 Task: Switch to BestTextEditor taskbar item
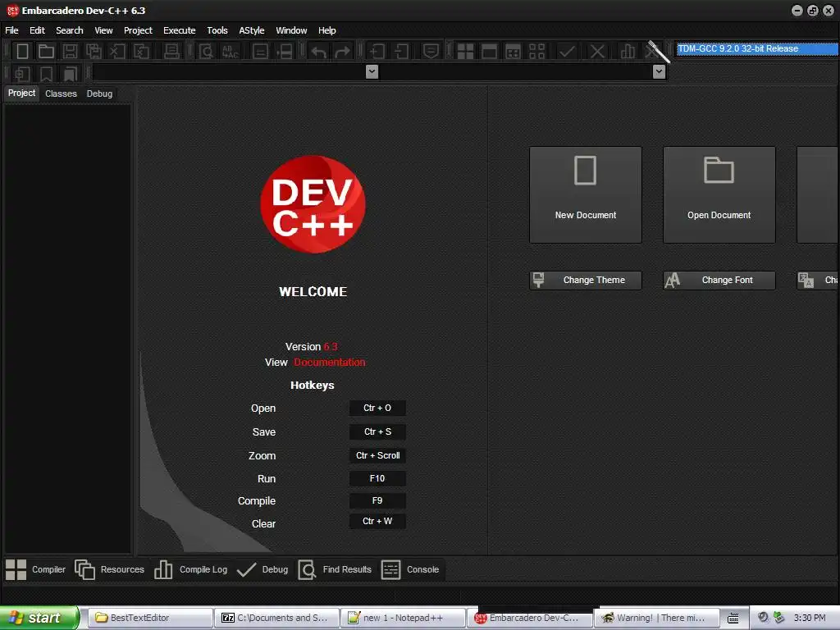point(149,619)
